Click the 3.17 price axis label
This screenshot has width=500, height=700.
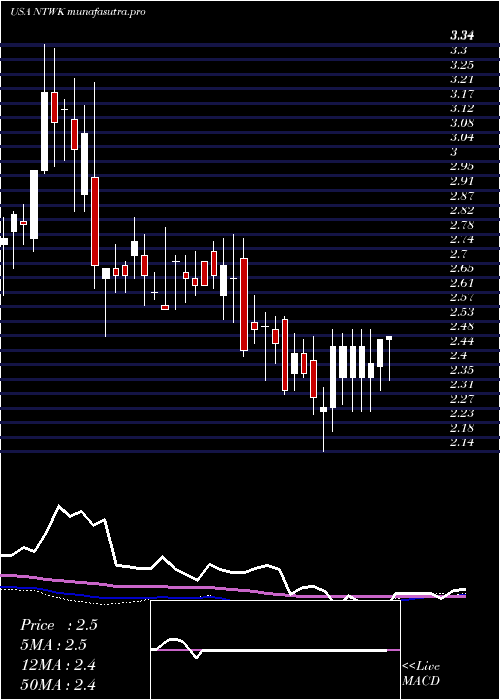coord(461,94)
